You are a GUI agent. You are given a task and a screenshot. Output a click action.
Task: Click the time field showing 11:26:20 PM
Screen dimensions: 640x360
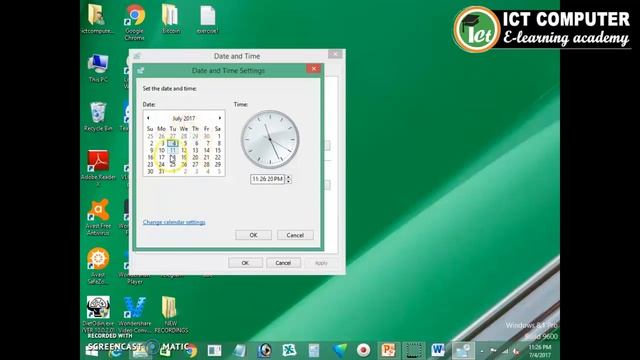click(267, 179)
